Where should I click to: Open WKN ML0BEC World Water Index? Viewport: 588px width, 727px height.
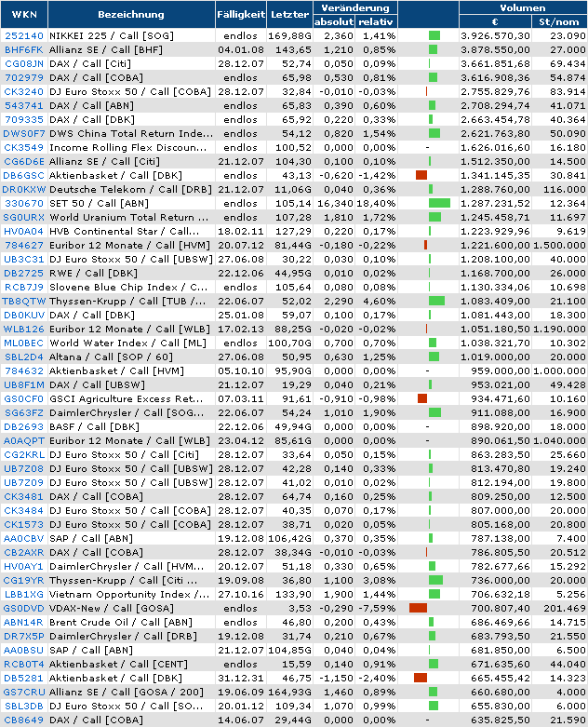click(x=23, y=343)
